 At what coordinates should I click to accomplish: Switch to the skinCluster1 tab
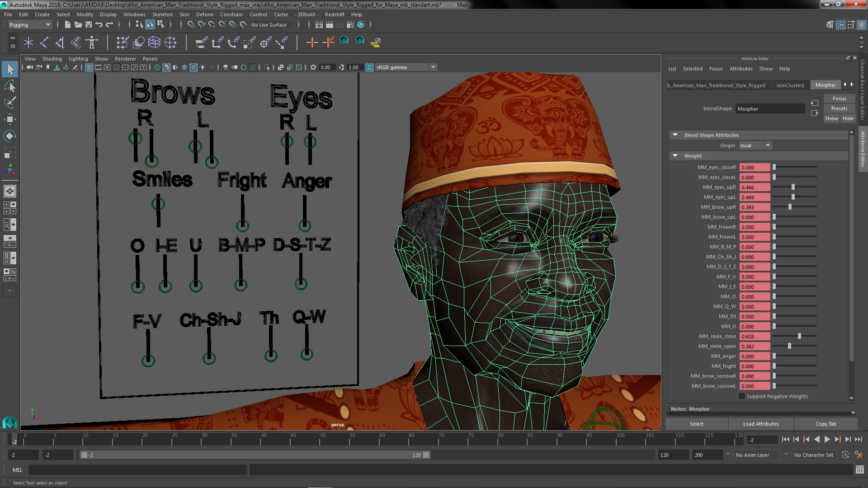(x=790, y=85)
